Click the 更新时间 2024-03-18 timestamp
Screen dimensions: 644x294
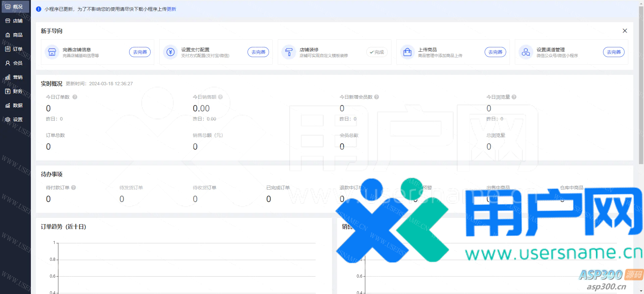pyautogui.click(x=99, y=84)
